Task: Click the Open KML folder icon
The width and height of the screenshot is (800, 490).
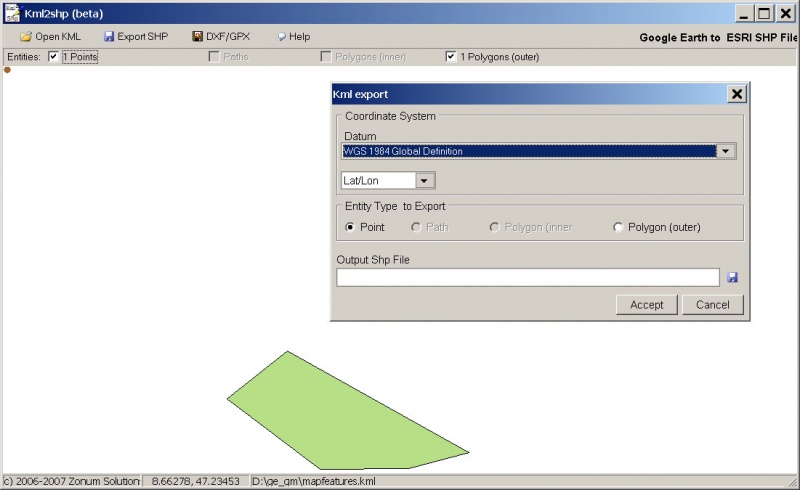Action: tap(26, 37)
